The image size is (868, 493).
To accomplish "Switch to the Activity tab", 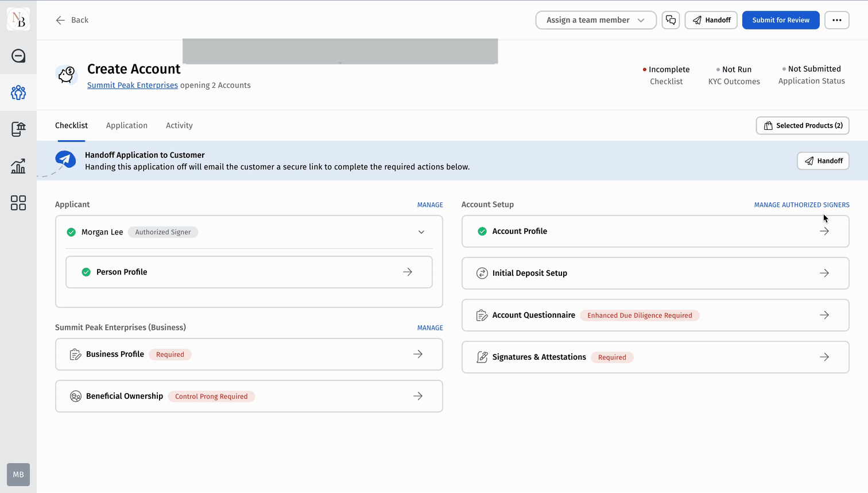I will pos(179,125).
